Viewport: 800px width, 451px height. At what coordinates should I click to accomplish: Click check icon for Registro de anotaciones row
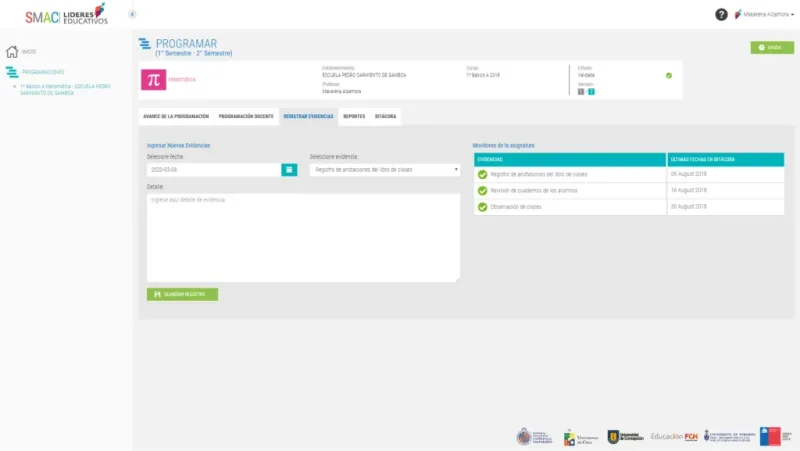pyautogui.click(x=482, y=174)
